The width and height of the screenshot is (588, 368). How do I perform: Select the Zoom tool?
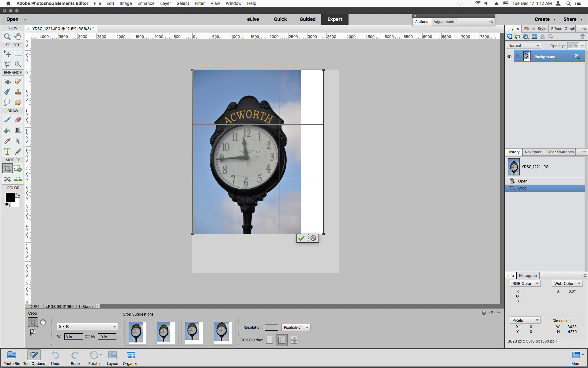coord(7,36)
